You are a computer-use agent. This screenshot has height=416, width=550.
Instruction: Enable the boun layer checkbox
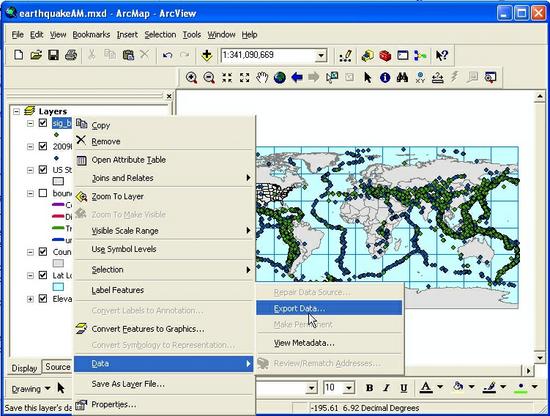tap(43, 193)
